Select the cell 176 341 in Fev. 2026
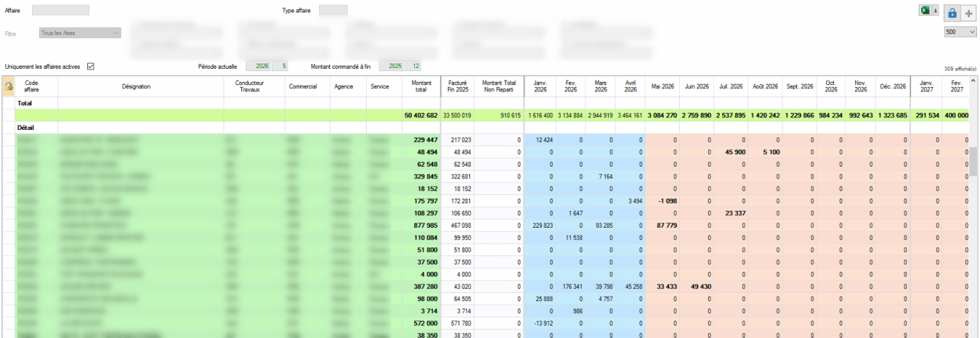 coord(570,287)
